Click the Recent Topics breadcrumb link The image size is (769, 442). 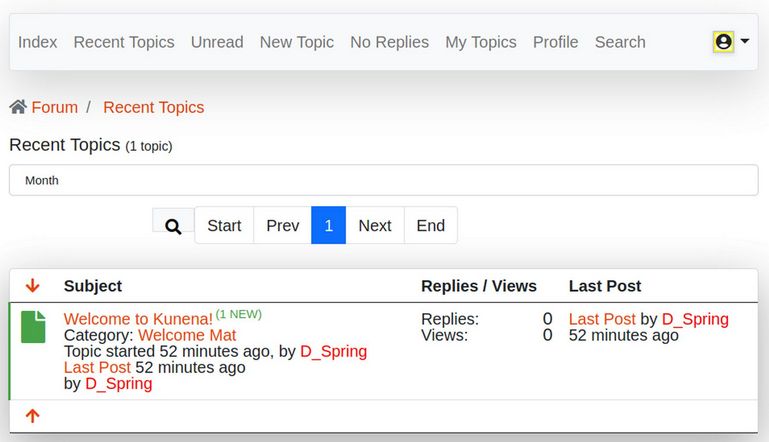pos(153,107)
